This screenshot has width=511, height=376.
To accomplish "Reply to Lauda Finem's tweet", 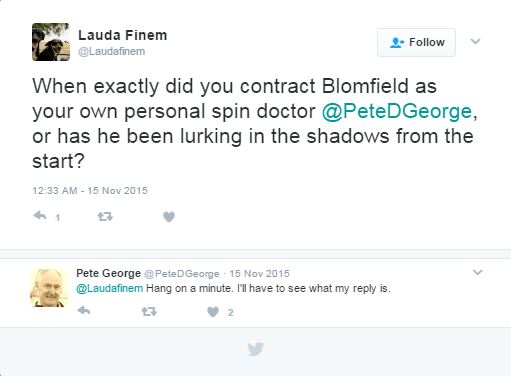I will coord(40,216).
